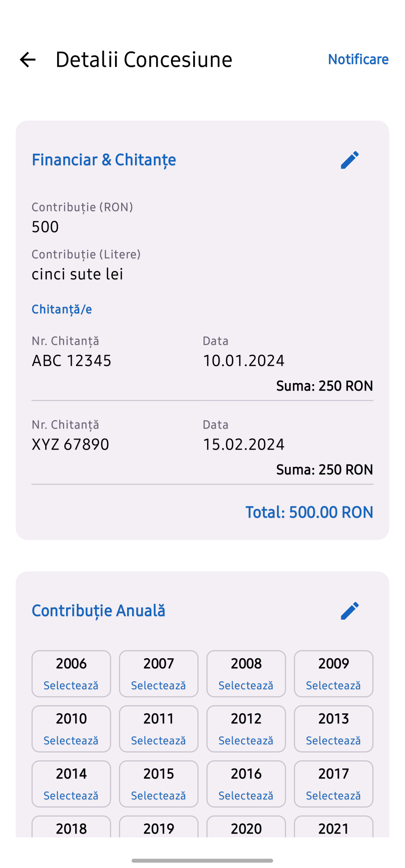Viewport: 405px width, 868px height.
Task: Choose the 2010 year tile
Action: 71,729
